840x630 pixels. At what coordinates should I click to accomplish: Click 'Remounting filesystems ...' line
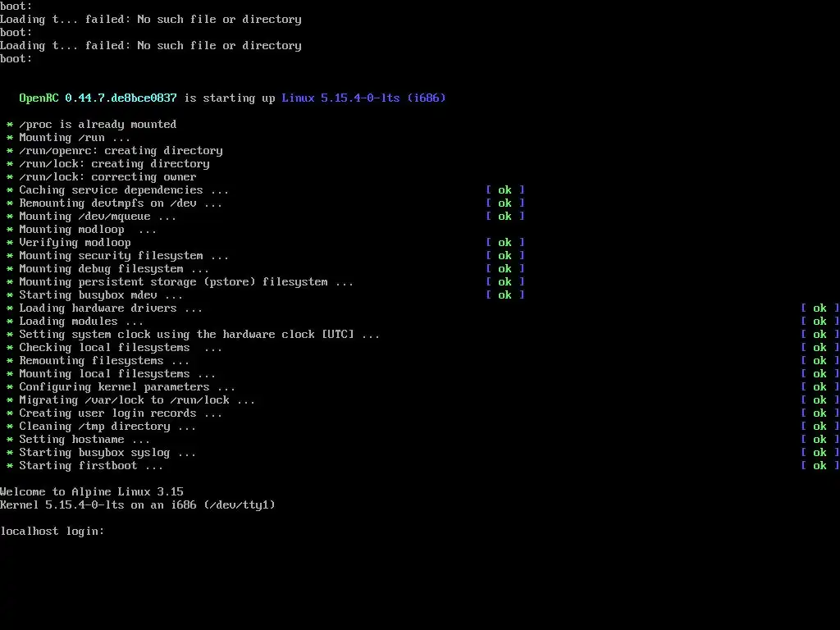tap(104, 361)
